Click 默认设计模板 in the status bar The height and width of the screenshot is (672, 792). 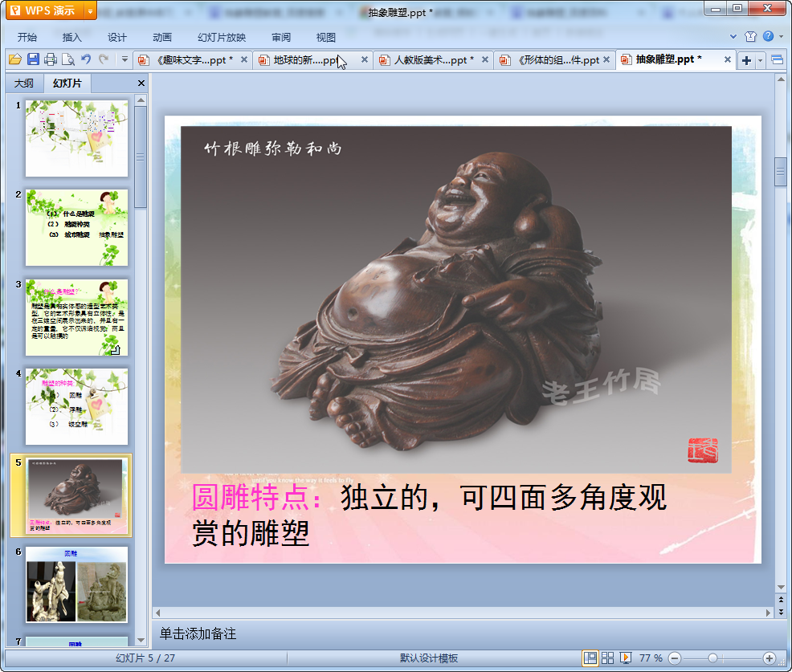(x=429, y=658)
